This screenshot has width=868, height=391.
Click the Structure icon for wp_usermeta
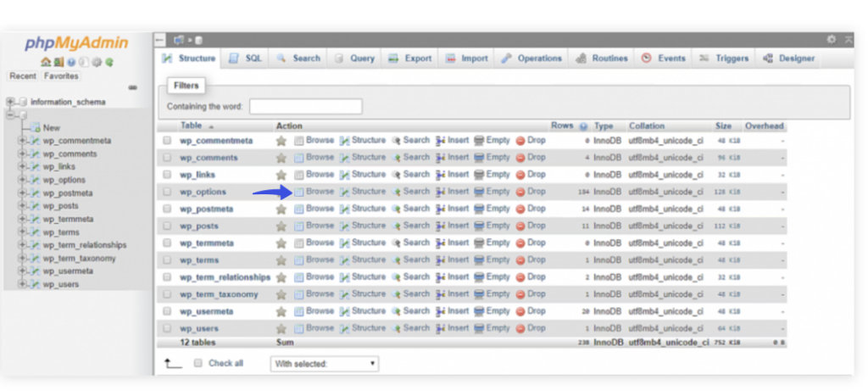[x=344, y=311]
